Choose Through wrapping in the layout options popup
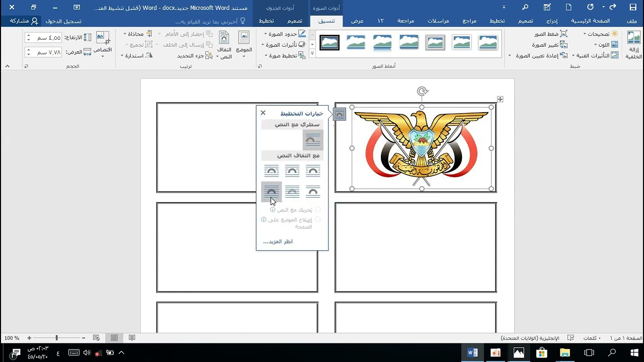Screen dimensions: 644x362 click(x=271, y=171)
